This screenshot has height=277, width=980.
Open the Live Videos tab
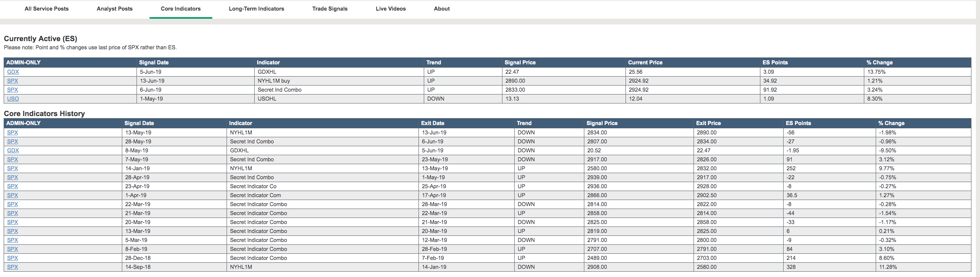click(390, 9)
